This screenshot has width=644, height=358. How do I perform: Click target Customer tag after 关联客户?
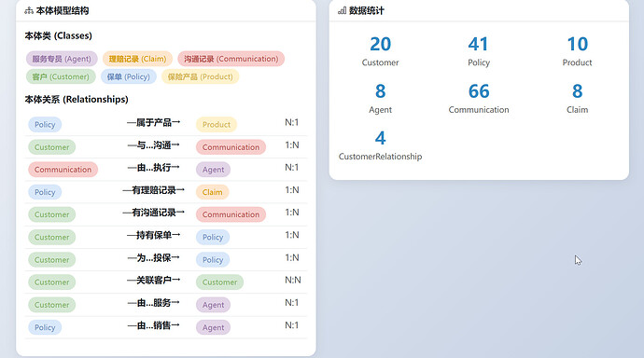pyautogui.click(x=219, y=282)
